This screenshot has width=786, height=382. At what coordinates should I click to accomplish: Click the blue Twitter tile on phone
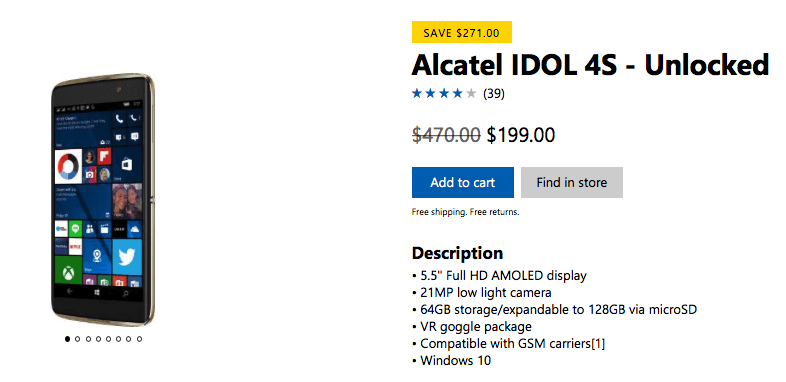click(127, 257)
